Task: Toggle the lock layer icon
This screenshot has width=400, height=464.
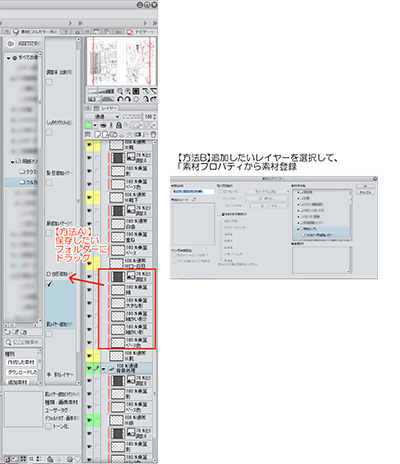Action: click(119, 125)
